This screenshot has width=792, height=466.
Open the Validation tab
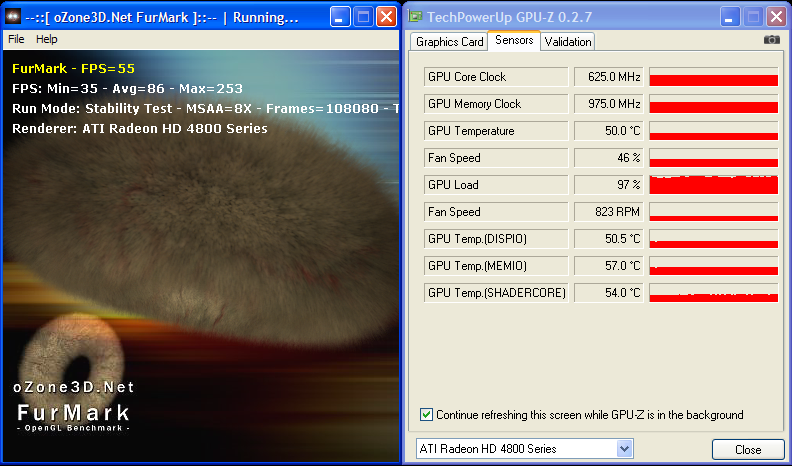tap(568, 42)
